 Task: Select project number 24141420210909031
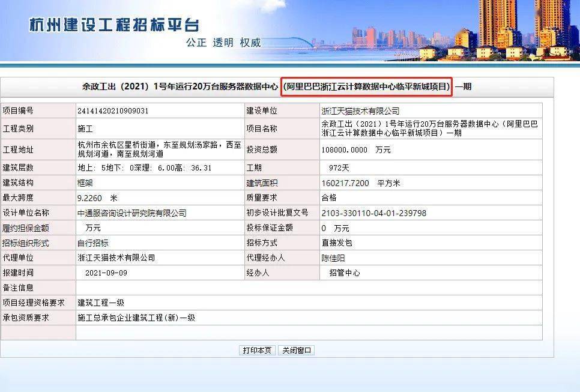pos(113,111)
